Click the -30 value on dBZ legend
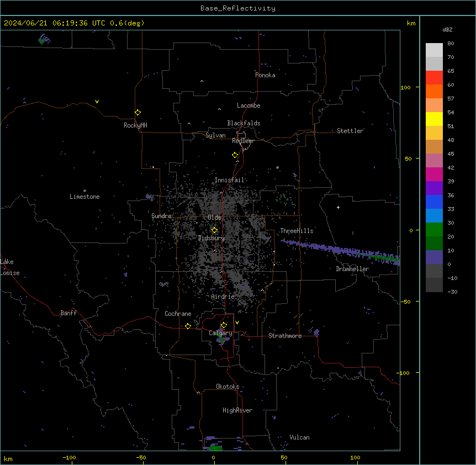 tap(452, 292)
